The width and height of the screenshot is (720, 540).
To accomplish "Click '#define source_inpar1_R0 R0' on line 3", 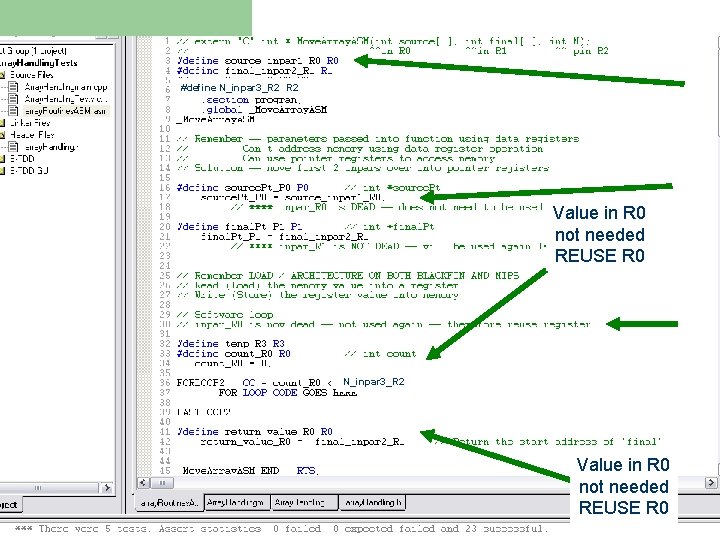I will point(258,61).
